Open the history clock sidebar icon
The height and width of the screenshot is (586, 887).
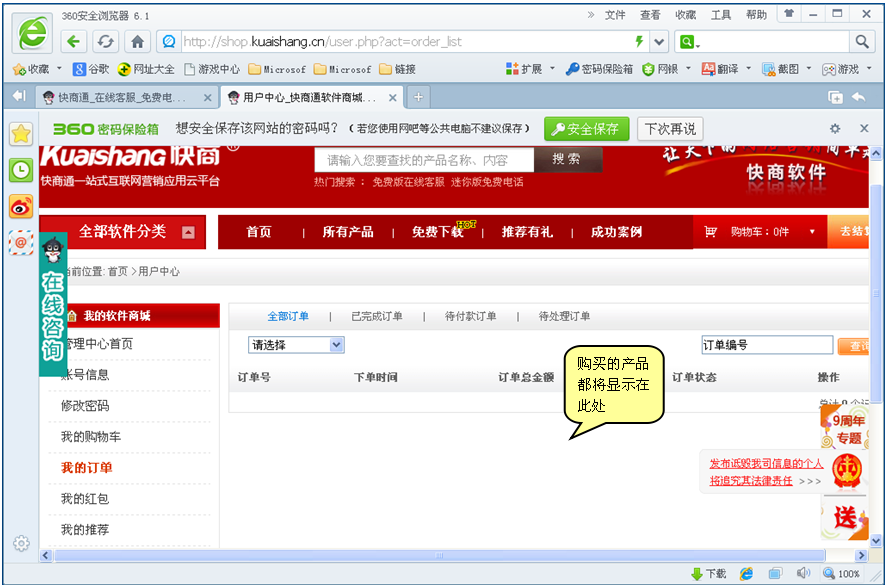21,170
